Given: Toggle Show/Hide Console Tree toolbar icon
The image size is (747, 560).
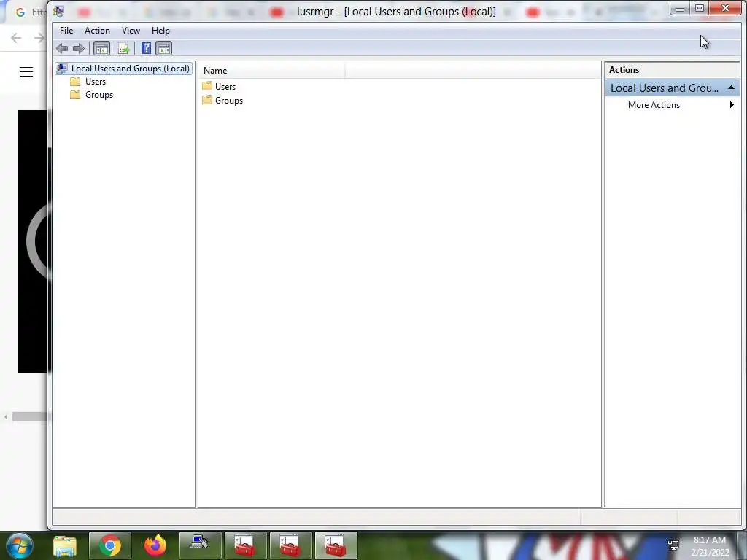Looking at the screenshot, I should (101, 48).
